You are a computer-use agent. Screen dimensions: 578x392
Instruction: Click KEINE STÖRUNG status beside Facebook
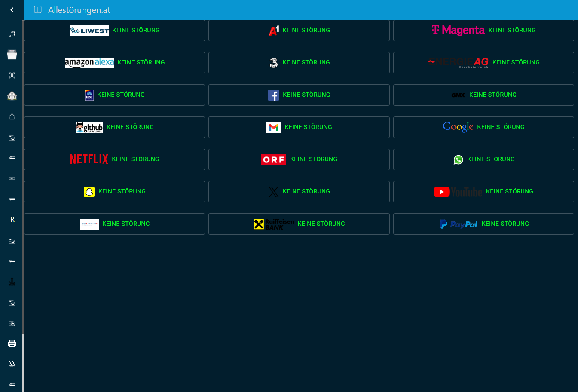(306, 95)
